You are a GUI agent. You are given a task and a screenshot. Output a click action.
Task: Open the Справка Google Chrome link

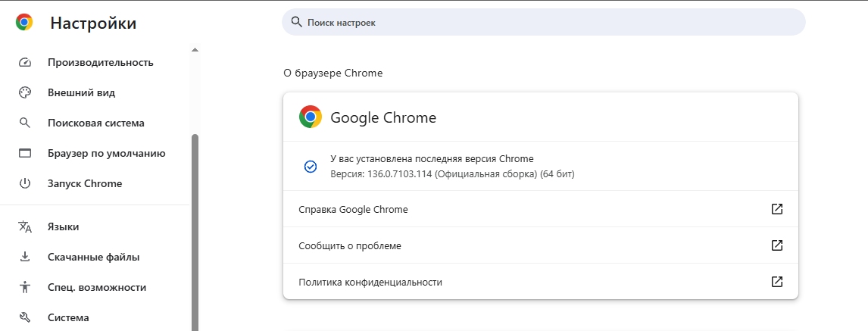click(353, 209)
